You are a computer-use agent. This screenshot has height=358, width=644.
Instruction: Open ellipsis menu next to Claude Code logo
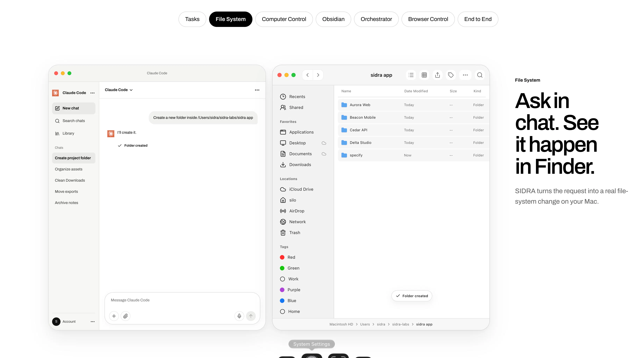92,93
